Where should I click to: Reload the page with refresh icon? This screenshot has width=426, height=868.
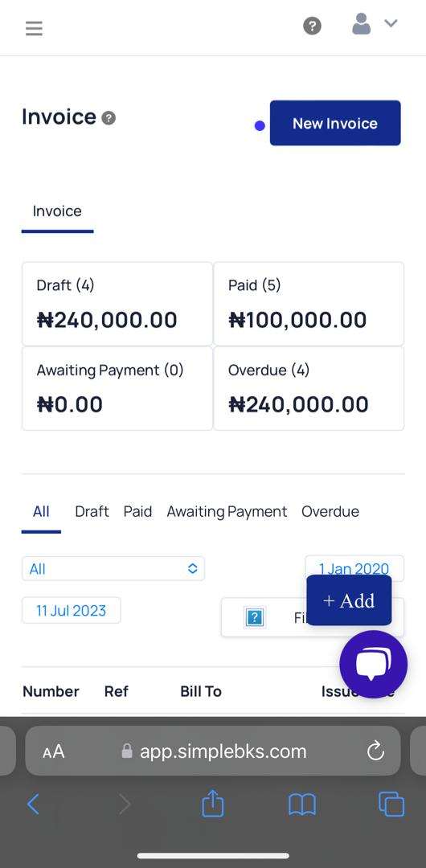pos(375,751)
